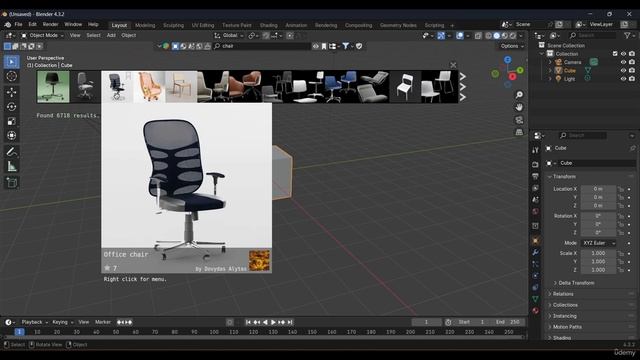The height and width of the screenshot is (360, 640).
Task: Switch to the Shading workspace tab
Action: click(269, 25)
